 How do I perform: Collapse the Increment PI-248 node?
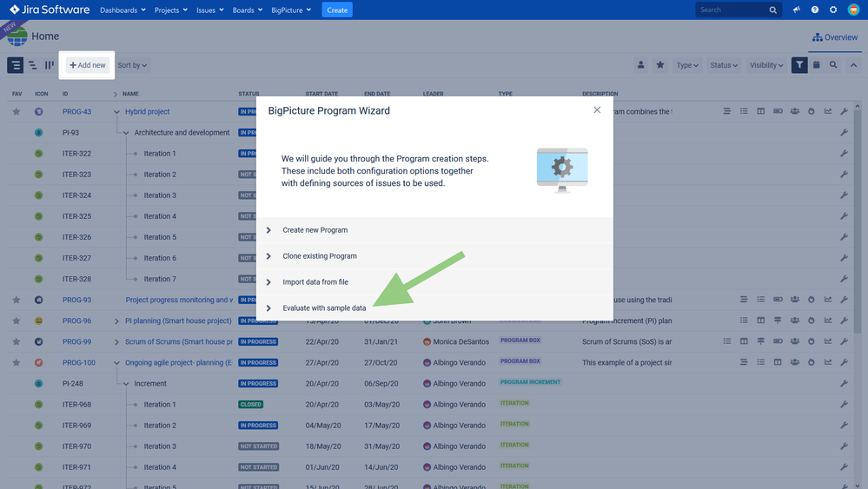tap(126, 384)
